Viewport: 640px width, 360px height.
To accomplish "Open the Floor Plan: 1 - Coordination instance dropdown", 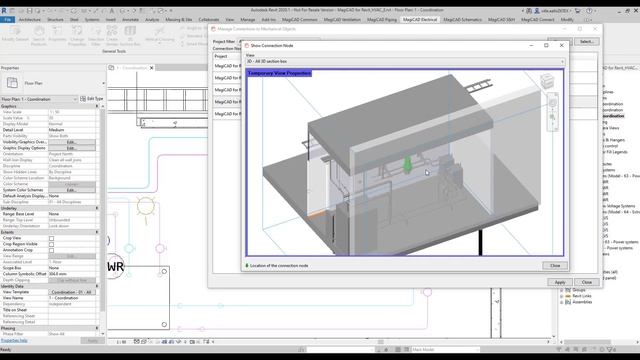I will [x=39, y=99].
